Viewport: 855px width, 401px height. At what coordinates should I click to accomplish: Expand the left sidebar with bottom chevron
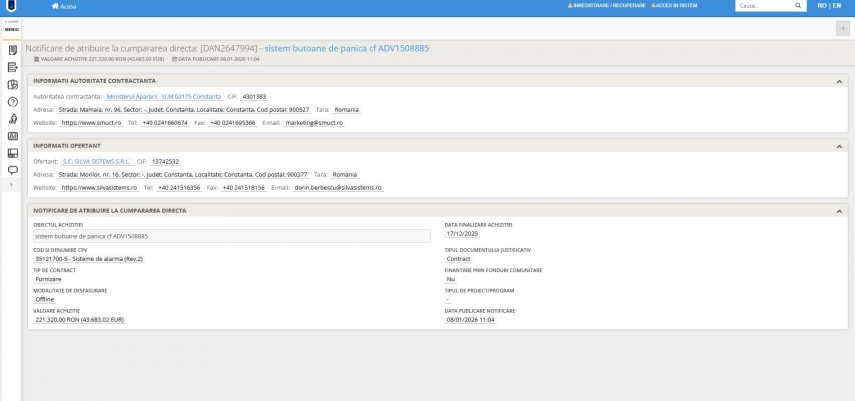[x=12, y=185]
